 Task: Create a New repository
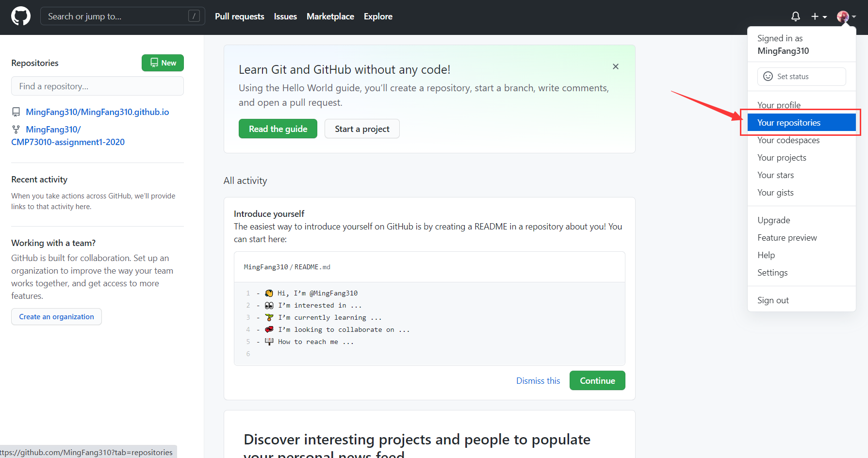coord(163,63)
